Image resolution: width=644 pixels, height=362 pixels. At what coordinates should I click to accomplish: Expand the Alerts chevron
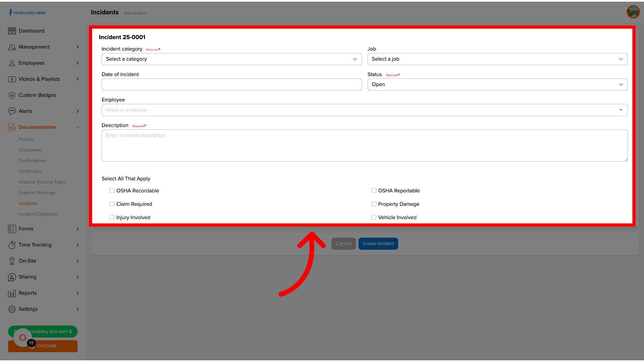pyautogui.click(x=77, y=111)
